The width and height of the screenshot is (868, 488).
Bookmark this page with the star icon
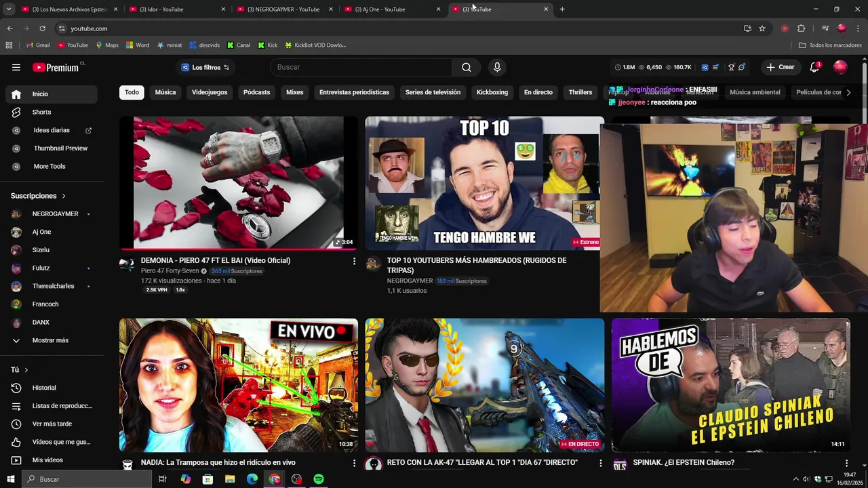pos(762,28)
